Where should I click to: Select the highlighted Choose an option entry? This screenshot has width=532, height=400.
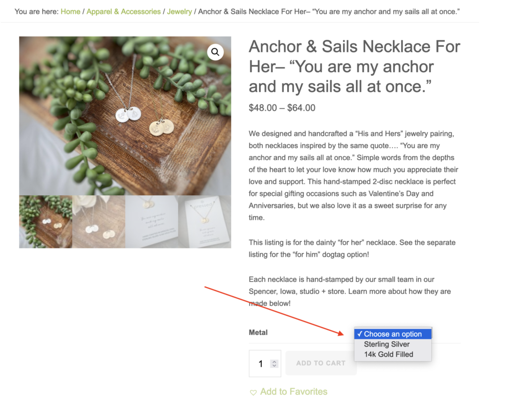[393, 334]
